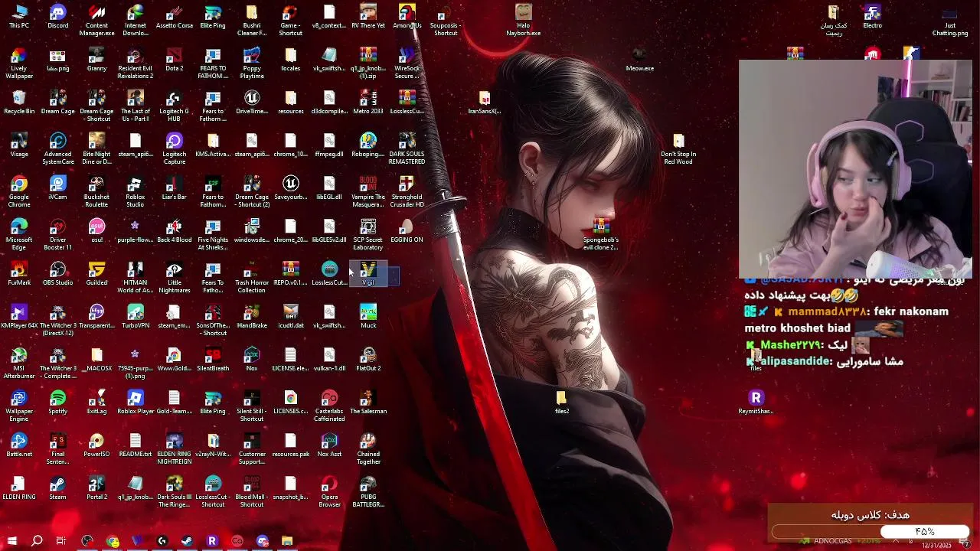Switch to Steam in the taskbar

187,541
